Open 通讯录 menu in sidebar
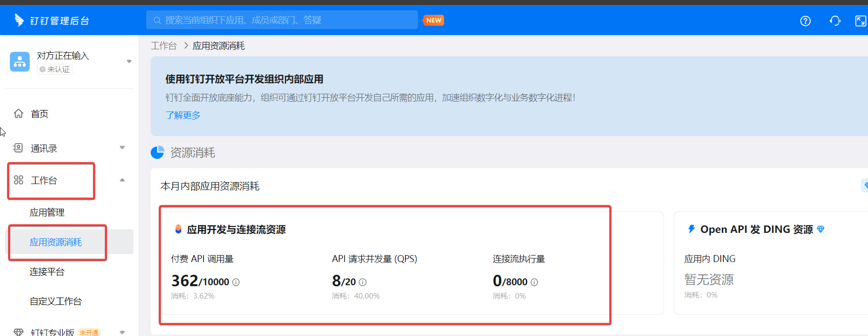Image resolution: width=868 pixels, height=336 pixels. coord(44,149)
